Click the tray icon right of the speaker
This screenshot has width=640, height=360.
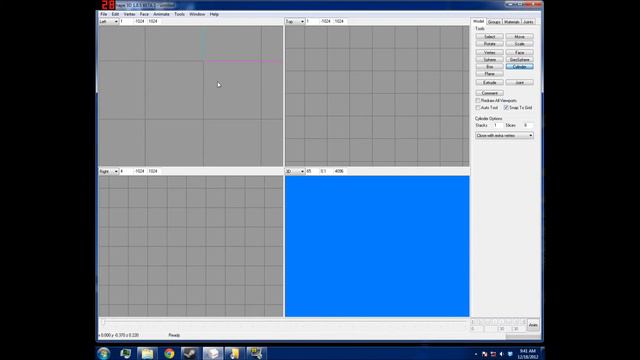coord(510,354)
